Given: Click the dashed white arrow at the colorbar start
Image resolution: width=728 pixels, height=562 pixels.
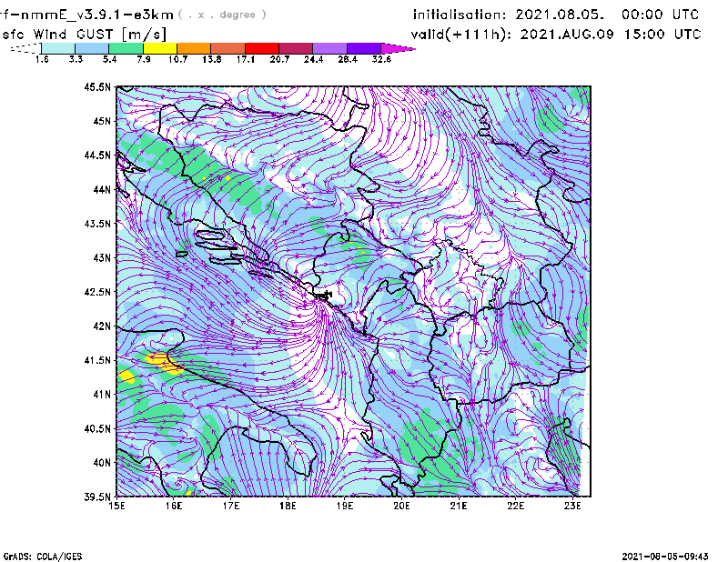Looking at the screenshot, I should (25, 48).
